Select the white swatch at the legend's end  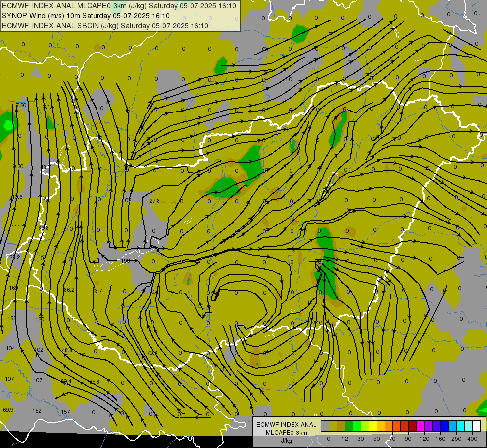(477, 426)
